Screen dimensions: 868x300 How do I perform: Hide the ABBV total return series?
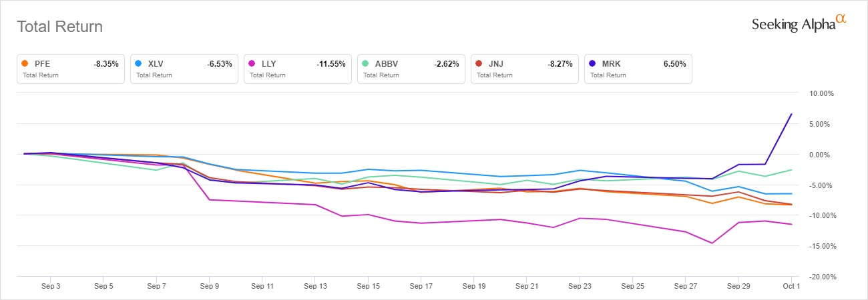pyautogui.click(x=411, y=68)
